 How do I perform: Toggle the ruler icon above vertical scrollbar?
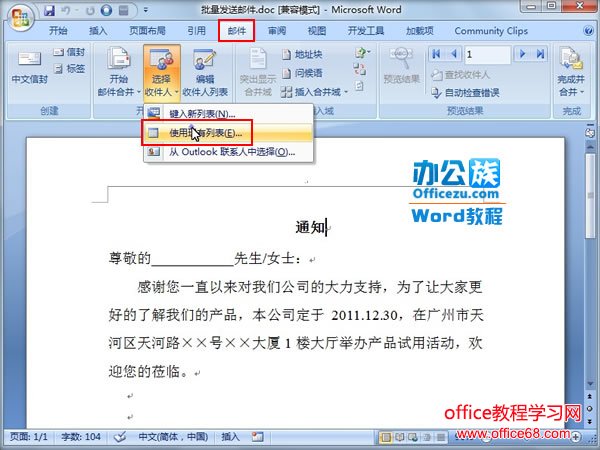[590, 132]
